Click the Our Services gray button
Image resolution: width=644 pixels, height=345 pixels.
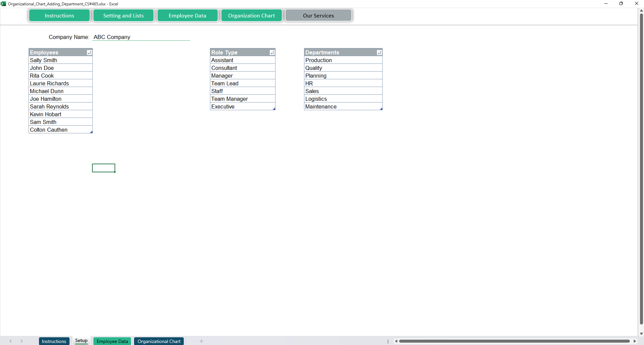(318, 15)
